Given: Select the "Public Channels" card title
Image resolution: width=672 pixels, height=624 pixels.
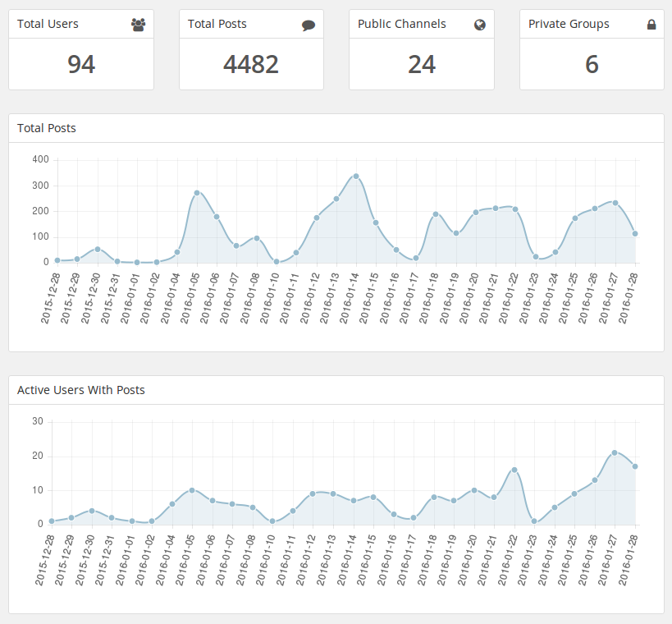Looking at the screenshot, I should [401, 24].
